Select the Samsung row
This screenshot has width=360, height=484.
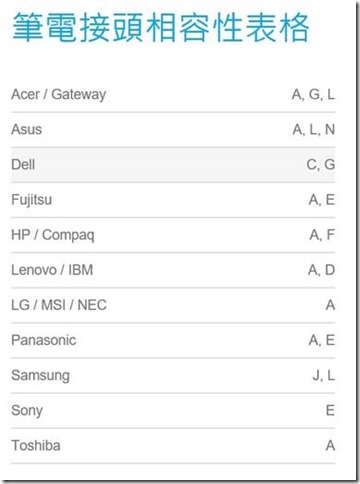(x=173, y=376)
